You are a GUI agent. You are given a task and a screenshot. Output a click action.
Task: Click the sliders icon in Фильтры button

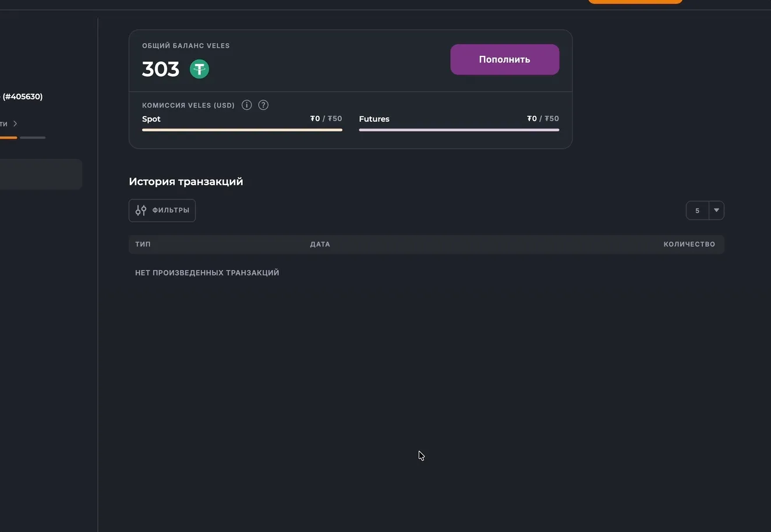point(141,211)
